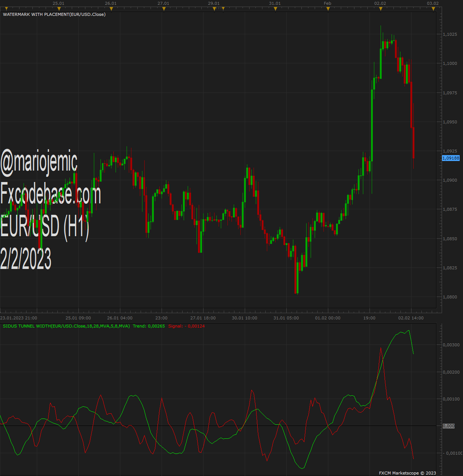Click the 1,0925 price axis label
Screen dimensions: 463x476
point(450,151)
